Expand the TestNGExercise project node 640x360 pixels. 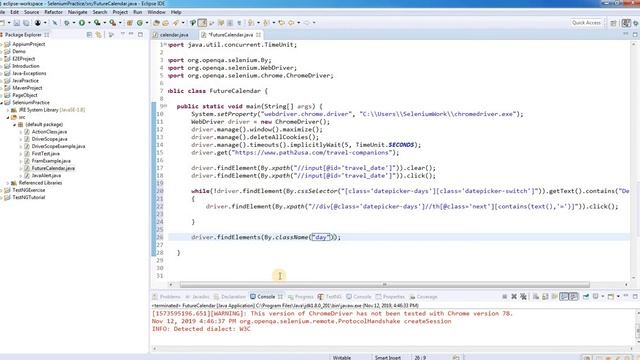(x=2, y=190)
